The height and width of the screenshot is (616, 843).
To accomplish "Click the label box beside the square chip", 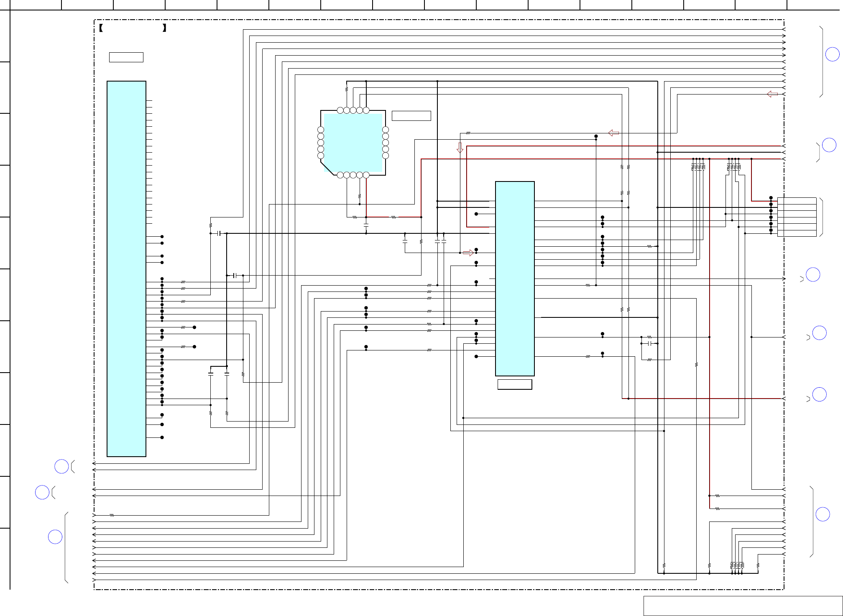I will coord(411,116).
